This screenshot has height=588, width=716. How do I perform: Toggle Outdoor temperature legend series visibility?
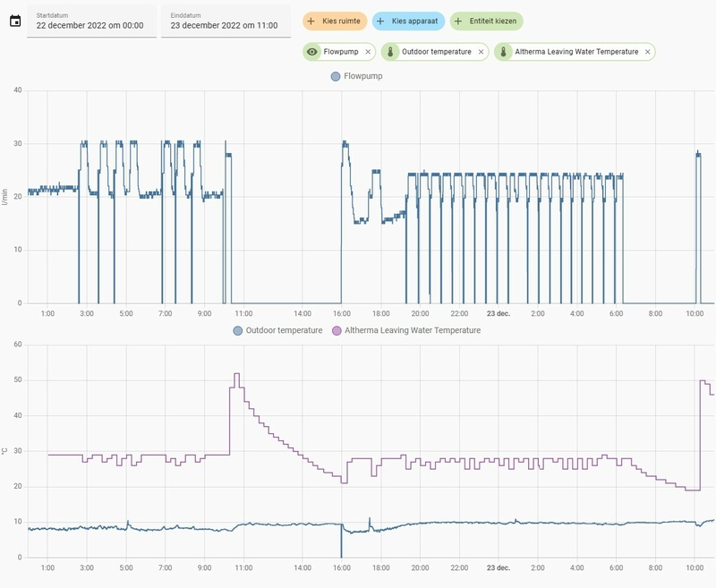point(277,330)
